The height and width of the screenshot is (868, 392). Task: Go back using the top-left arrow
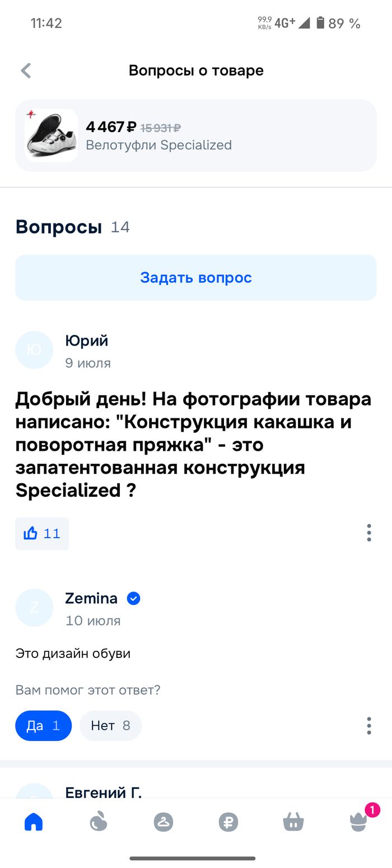[x=26, y=71]
